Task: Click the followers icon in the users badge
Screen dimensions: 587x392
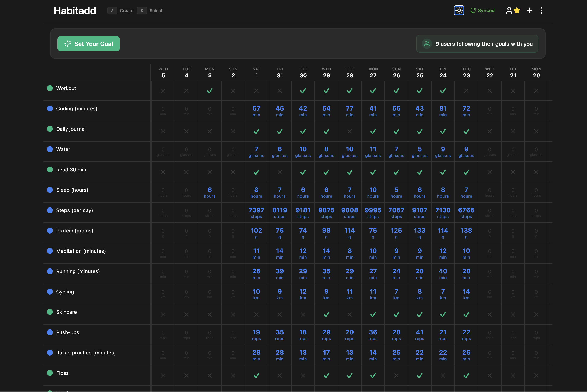Action: pyautogui.click(x=427, y=43)
